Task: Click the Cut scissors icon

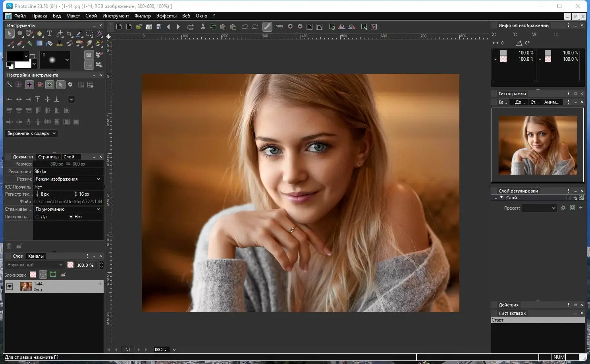Action: click(x=203, y=27)
